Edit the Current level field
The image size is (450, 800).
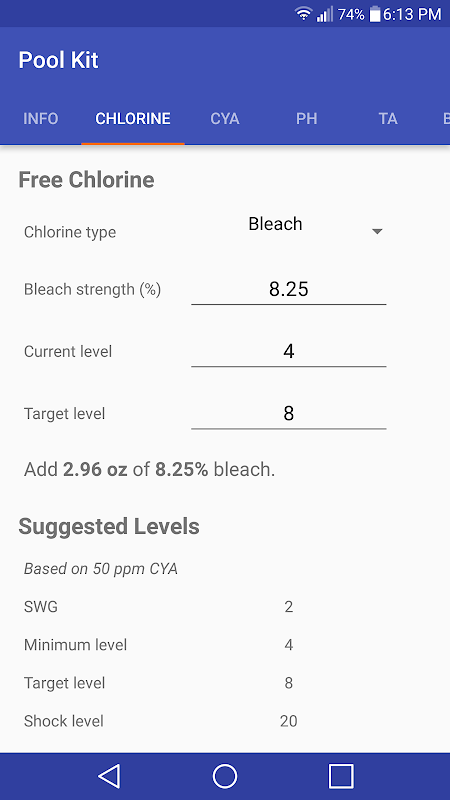(289, 352)
